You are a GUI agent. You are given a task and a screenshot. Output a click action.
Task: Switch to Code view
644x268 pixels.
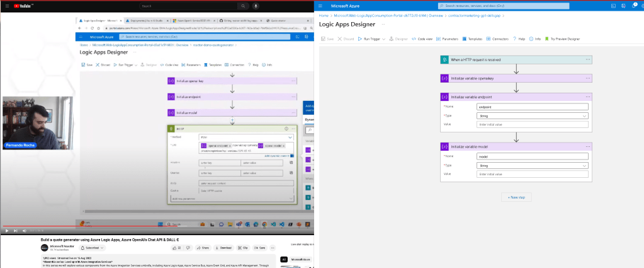click(x=422, y=38)
